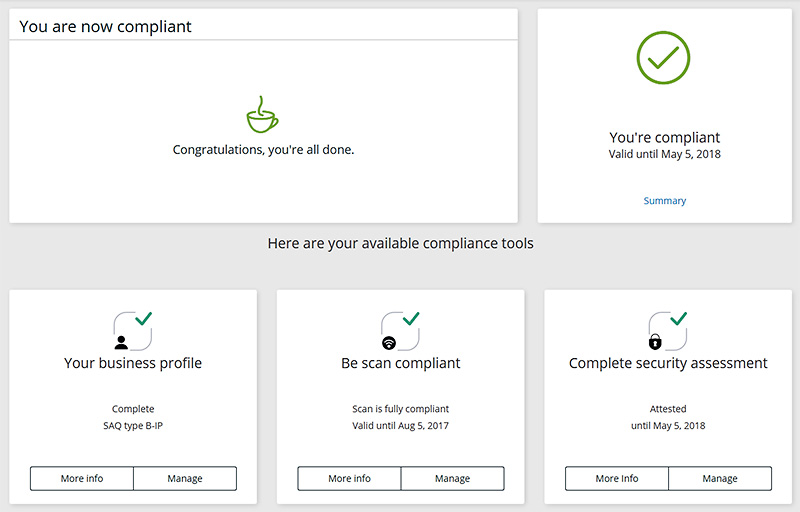The image size is (800, 512).
Task: Click the business profile person icon
Action: [x=121, y=341]
